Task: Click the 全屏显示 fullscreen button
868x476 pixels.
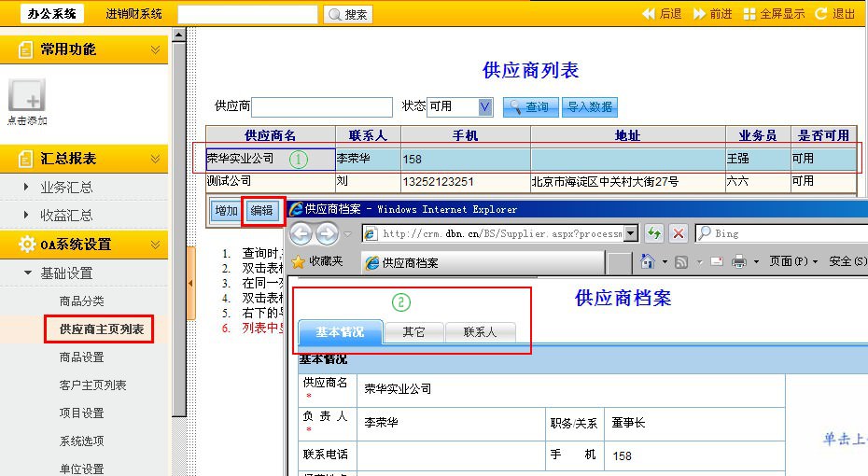Action: [774, 14]
